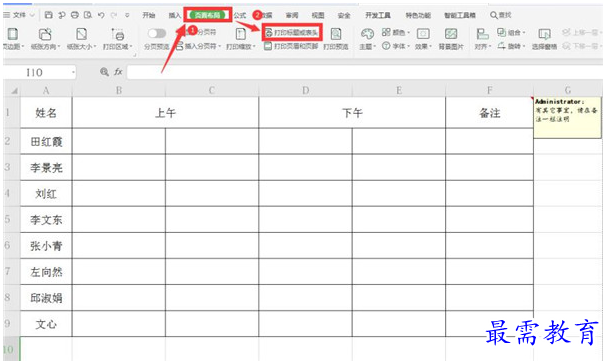The image size is (607, 364).
Task: Select the merged 上午 cell
Action: pos(165,112)
